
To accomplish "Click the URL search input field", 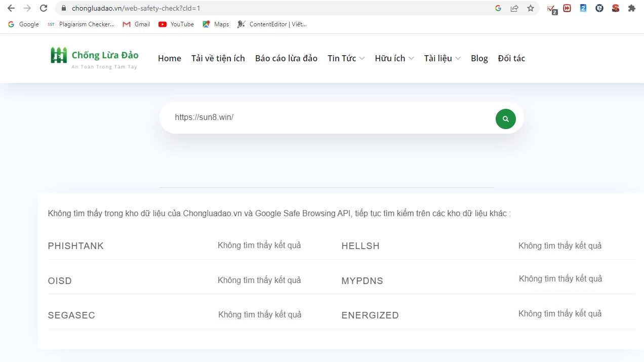I will pyautogui.click(x=329, y=117).
